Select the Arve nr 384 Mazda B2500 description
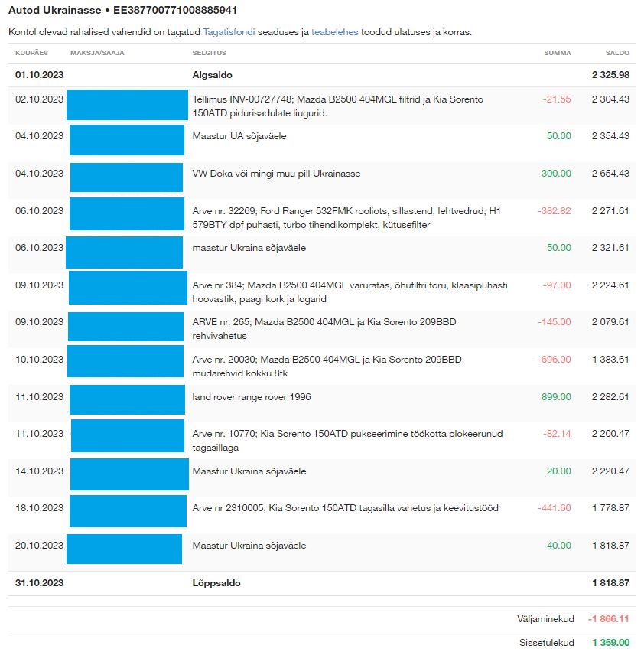 click(x=350, y=292)
